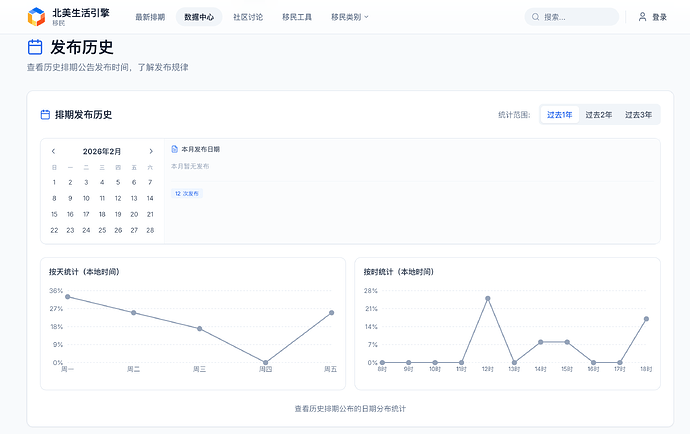
Task: Select February 10 in the calendar
Action: tap(86, 199)
